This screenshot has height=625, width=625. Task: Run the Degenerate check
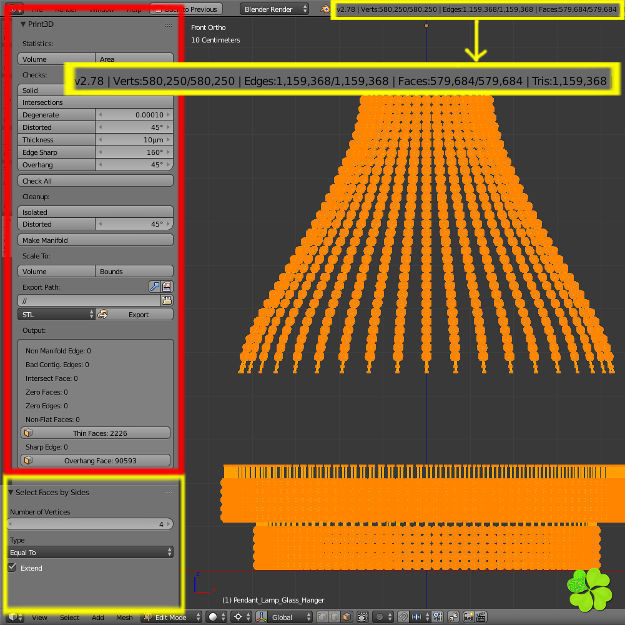[56, 115]
